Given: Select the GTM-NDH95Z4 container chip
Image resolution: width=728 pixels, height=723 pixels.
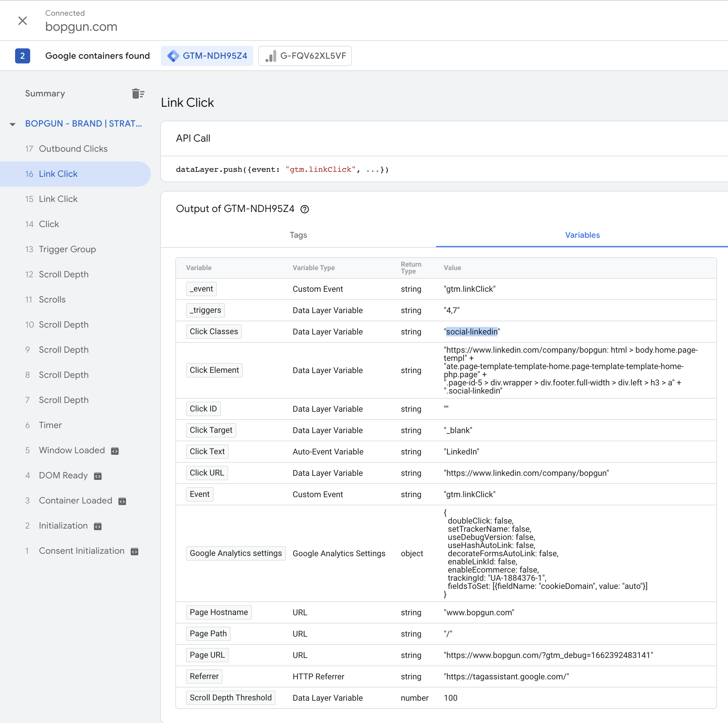Looking at the screenshot, I should pyautogui.click(x=207, y=56).
